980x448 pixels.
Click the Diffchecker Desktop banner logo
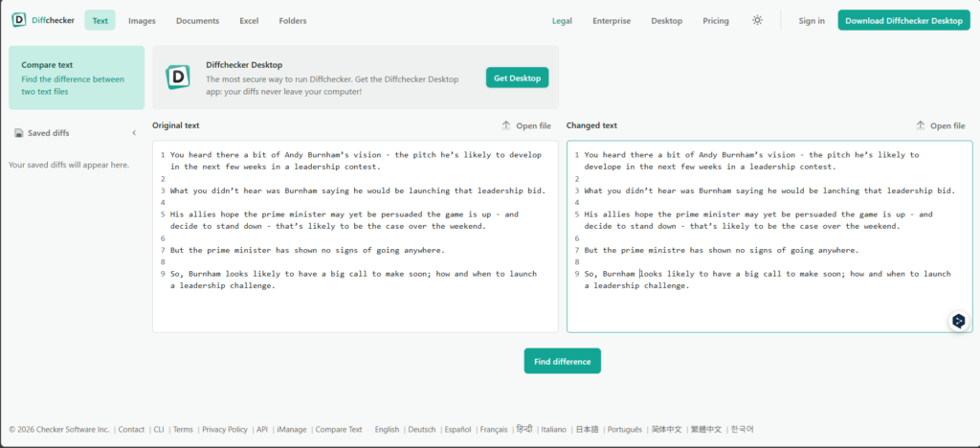178,77
